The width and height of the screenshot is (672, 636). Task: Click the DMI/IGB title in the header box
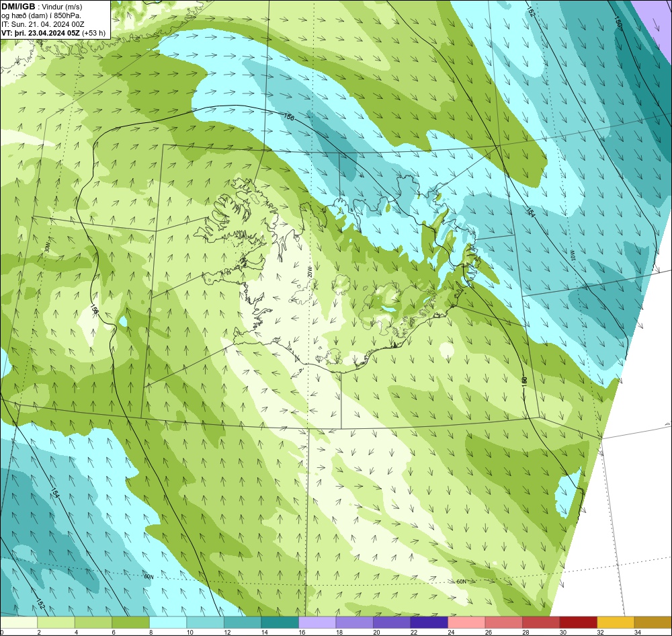click(x=18, y=7)
